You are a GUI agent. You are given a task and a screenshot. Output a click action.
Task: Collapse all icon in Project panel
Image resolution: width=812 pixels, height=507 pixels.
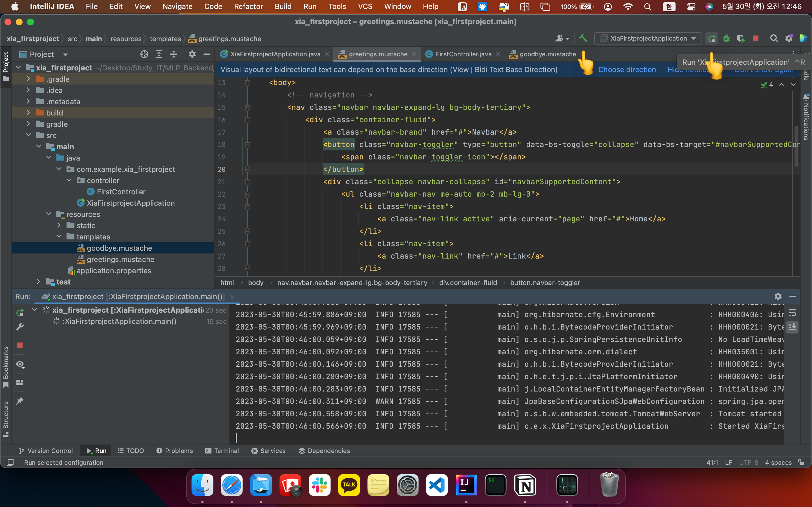(x=173, y=54)
